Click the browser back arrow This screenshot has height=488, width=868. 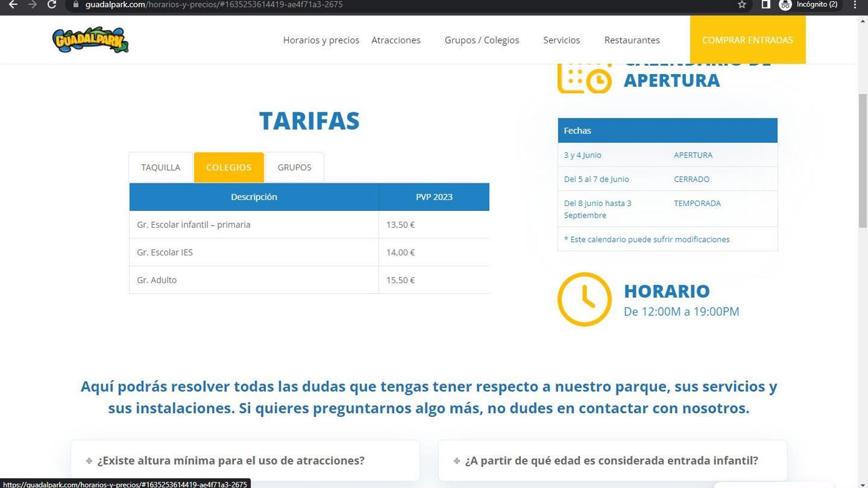(x=13, y=5)
